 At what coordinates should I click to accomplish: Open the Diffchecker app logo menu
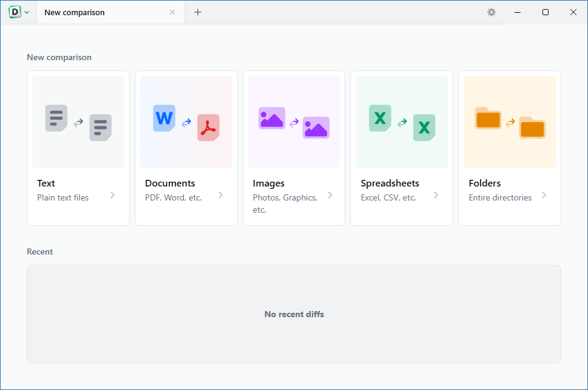[19, 12]
